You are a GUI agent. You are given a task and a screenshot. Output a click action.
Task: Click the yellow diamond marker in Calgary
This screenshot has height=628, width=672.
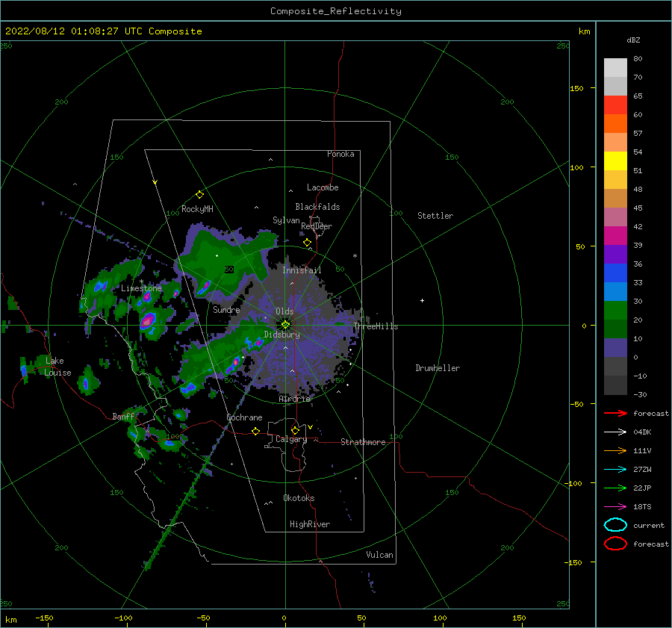295,430
